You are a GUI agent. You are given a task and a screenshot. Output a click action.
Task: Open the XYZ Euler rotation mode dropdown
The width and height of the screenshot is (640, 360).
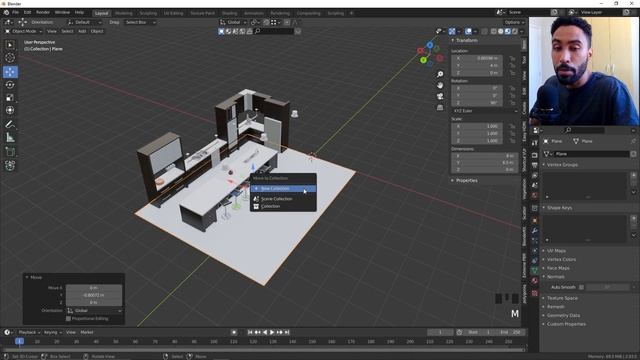pos(485,111)
